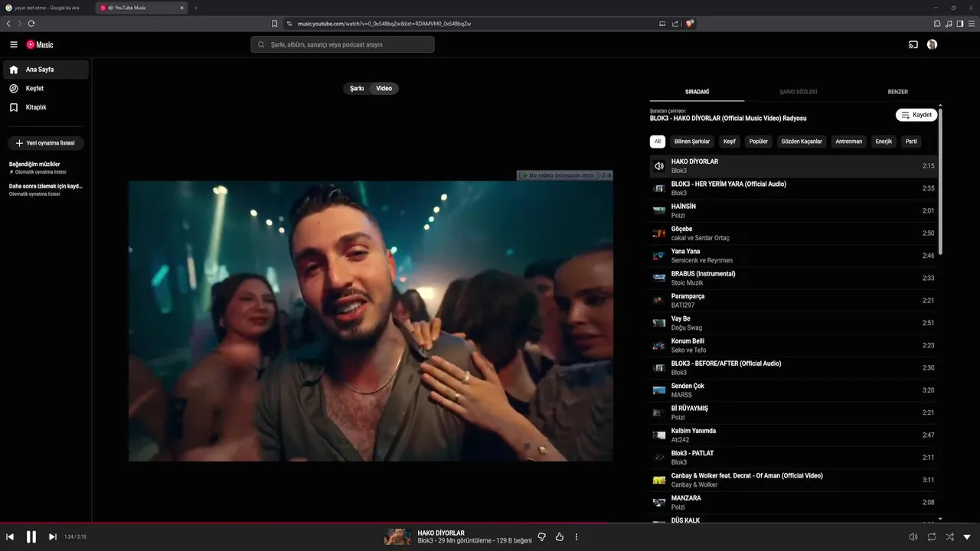Select Canbay & Wolker Of Aman item

(794, 481)
